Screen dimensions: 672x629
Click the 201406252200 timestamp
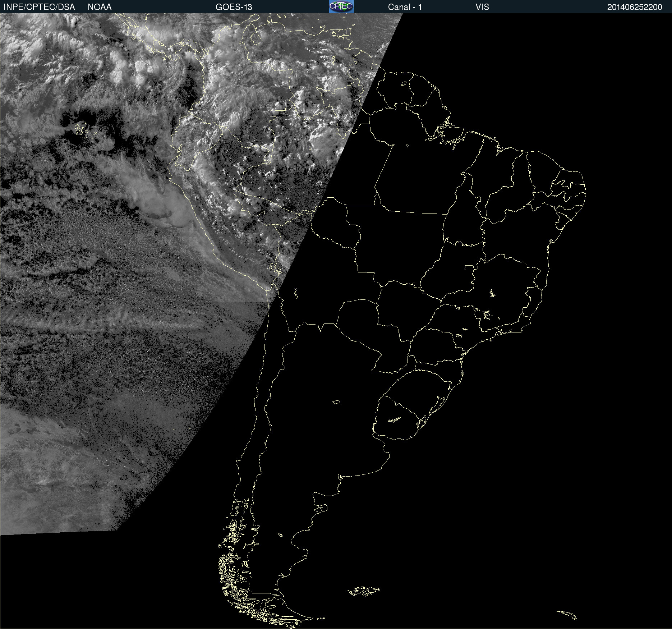point(635,7)
